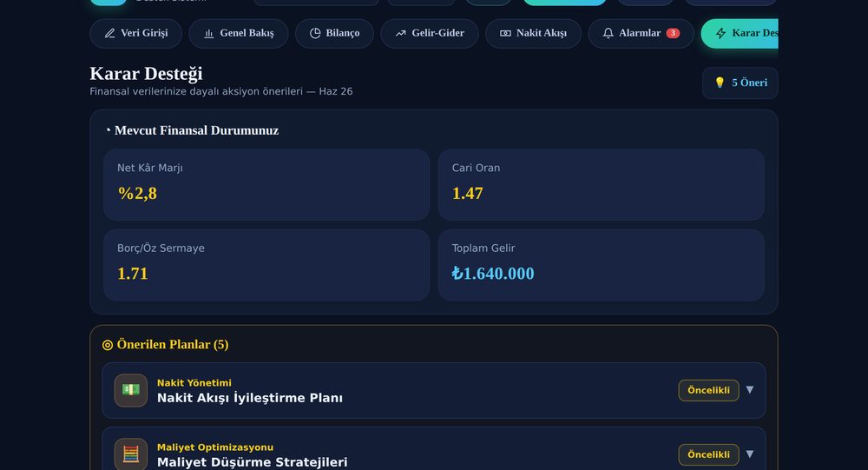Open the Bilanço tab
This screenshot has width=868, height=470.
334,33
